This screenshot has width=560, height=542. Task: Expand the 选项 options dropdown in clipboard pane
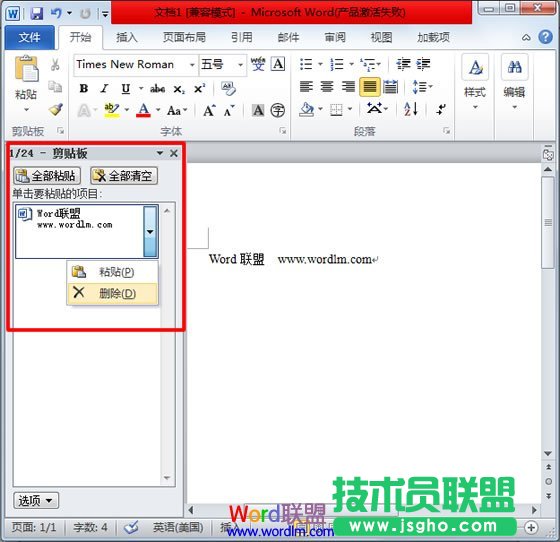pyautogui.click(x=36, y=500)
